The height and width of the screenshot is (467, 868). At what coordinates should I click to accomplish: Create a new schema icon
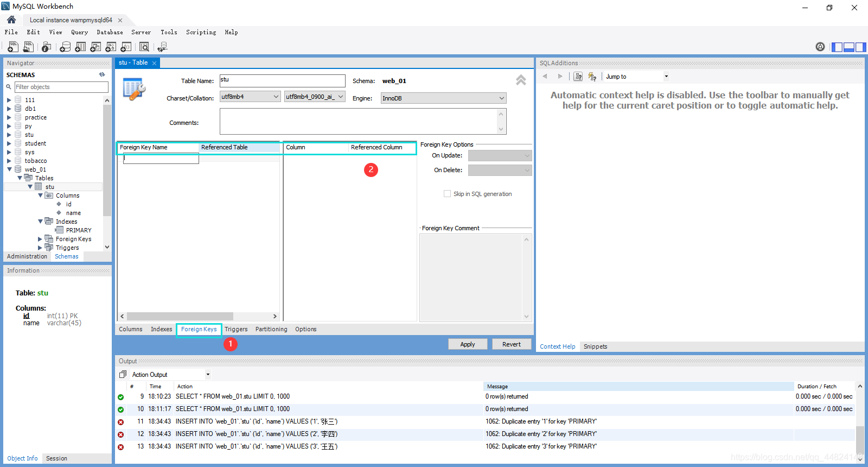coord(65,47)
